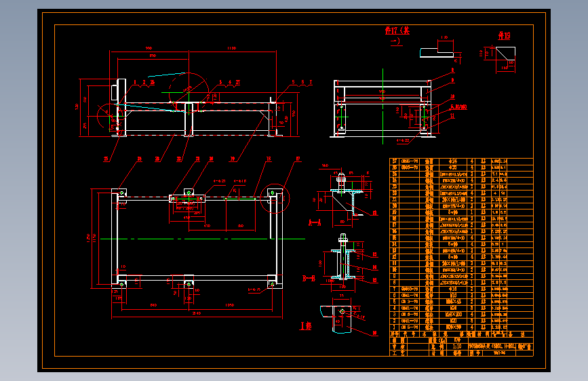Select 'M24×200' cell in parts table
Screen dimensions: 588x381
453,315
